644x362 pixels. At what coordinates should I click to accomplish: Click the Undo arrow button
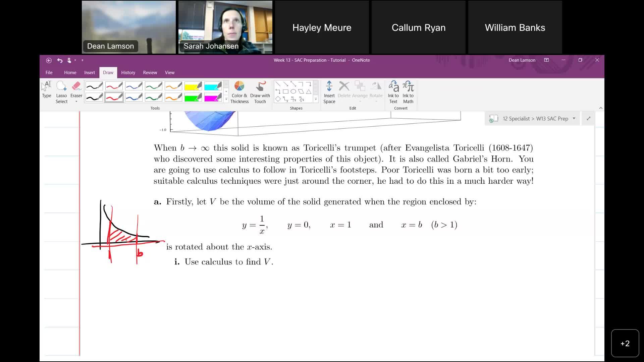(x=60, y=60)
